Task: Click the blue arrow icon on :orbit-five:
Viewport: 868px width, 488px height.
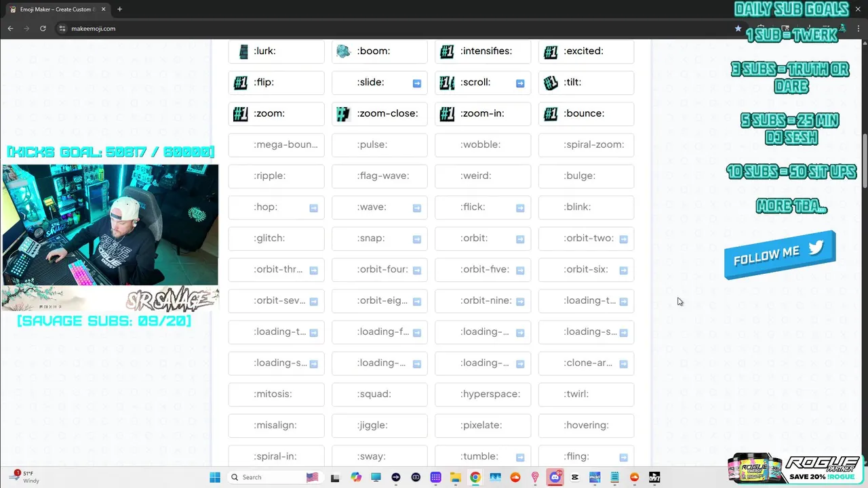Action: click(x=520, y=270)
